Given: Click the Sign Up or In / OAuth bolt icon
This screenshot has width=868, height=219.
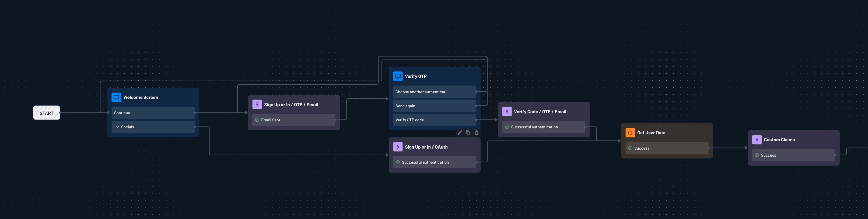Looking at the screenshot, I should tap(398, 147).
